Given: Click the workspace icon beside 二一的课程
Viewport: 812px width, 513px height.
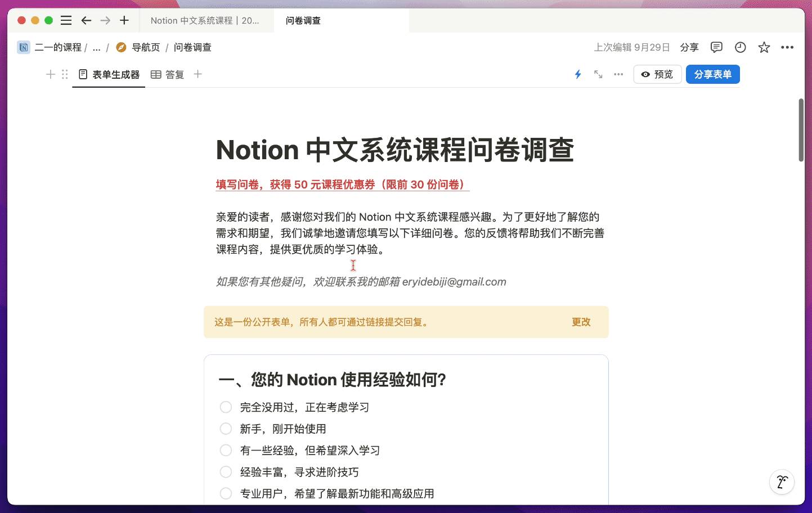Looking at the screenshot, I should (x=24, y=47).
